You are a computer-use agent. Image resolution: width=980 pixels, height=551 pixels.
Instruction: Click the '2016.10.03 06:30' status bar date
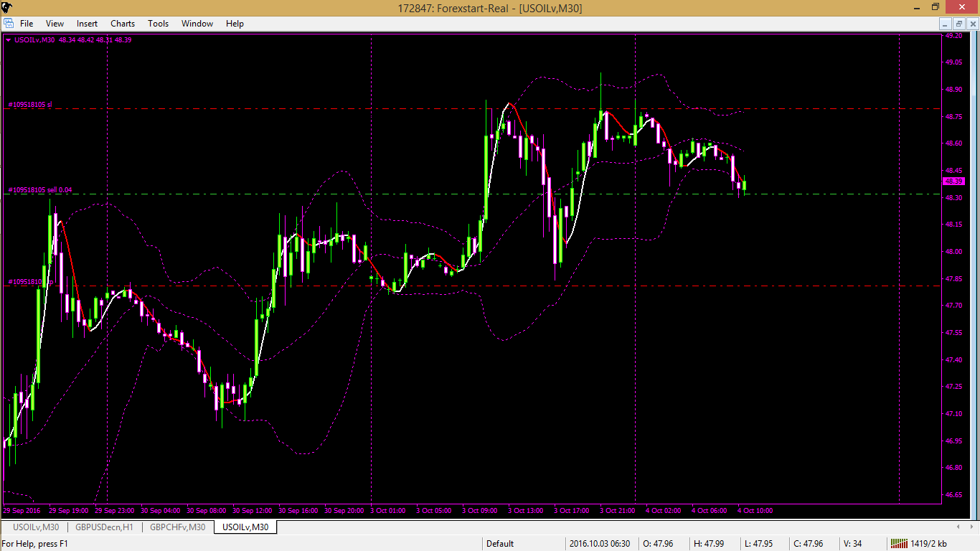[x=600, y=544]
